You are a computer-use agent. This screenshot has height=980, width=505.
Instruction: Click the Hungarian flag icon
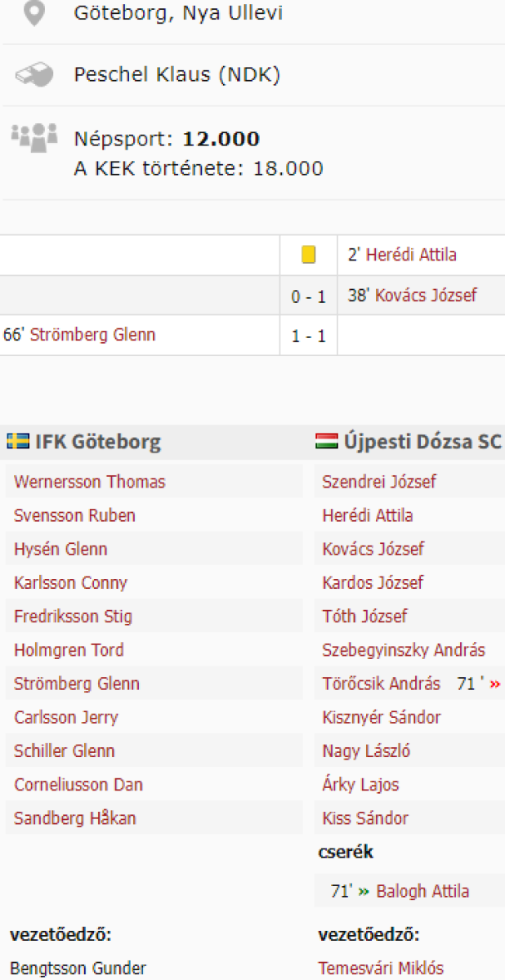tap(326, 442)
